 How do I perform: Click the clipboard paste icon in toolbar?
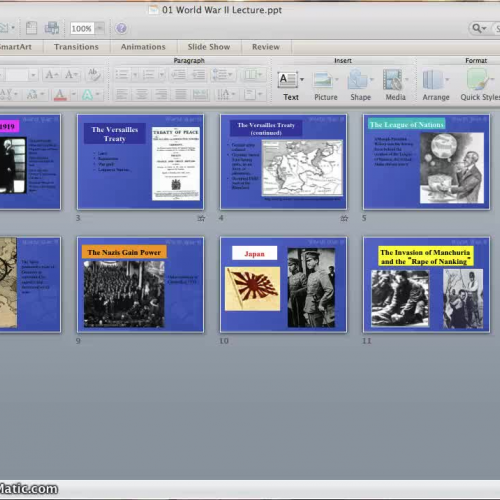[31, 28]
